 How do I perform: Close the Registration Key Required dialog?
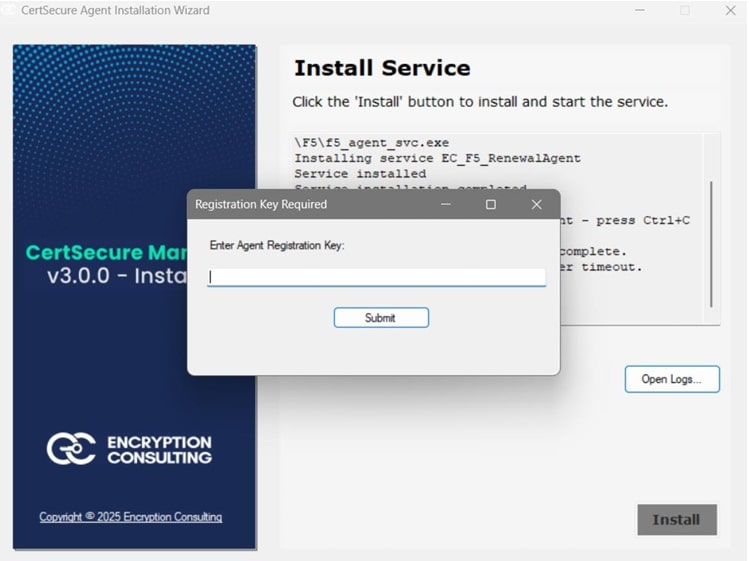[x=536, y=205]
